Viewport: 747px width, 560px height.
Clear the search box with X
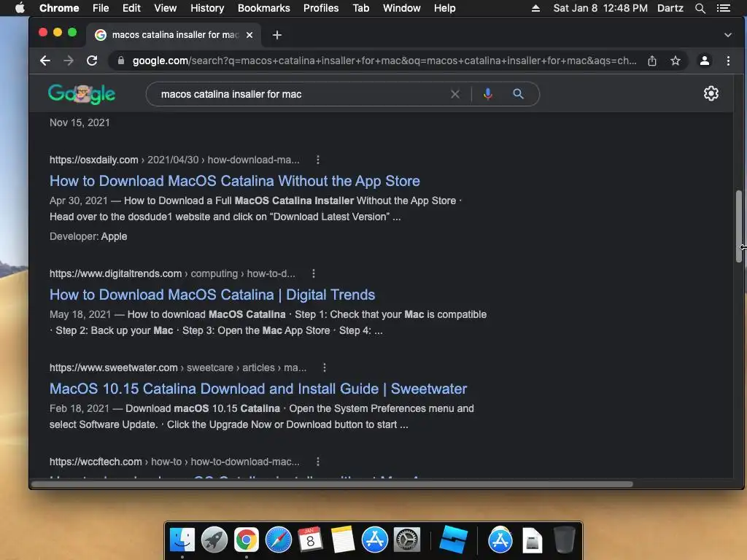[455, 94]
